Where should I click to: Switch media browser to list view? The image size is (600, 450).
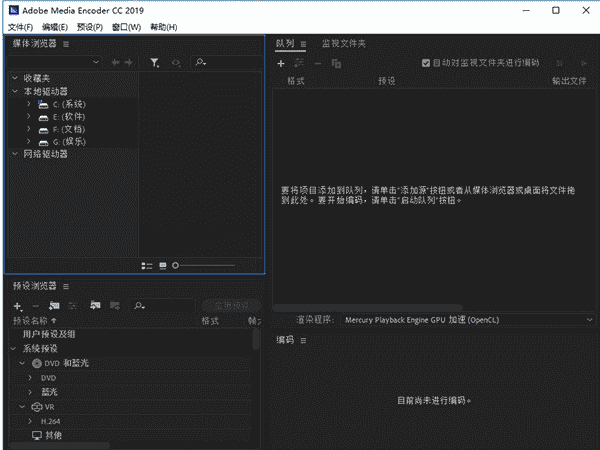[147, 265]
